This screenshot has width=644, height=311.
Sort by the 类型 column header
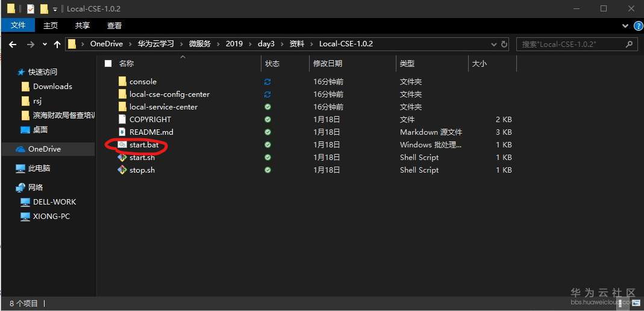click(x=407, y=64)
